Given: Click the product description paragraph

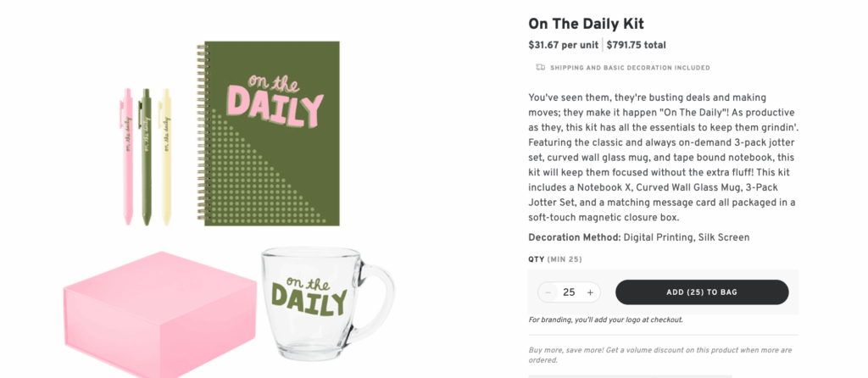Looking at the screenshot, I should (x=663, y=158).
